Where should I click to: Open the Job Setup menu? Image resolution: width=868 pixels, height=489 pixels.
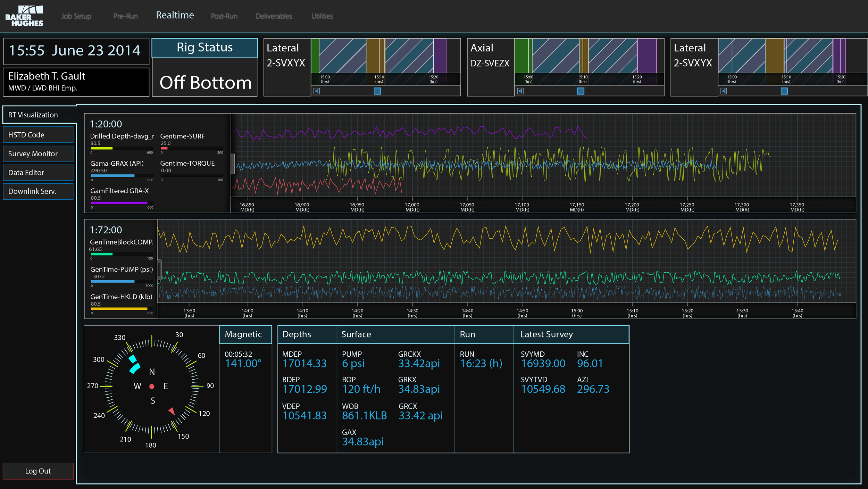coord(76,16)
